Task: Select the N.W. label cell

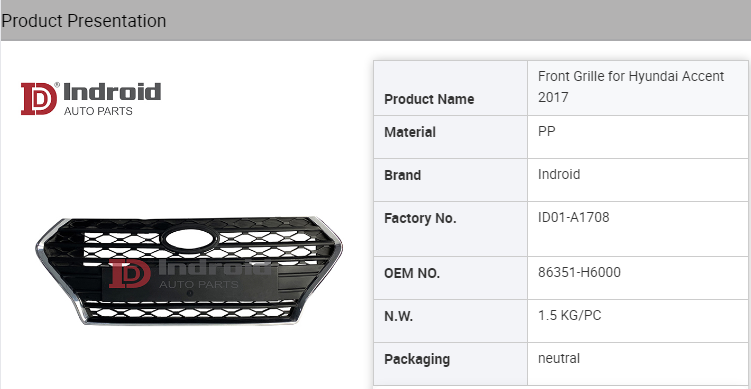Action: tap(450, 321)
